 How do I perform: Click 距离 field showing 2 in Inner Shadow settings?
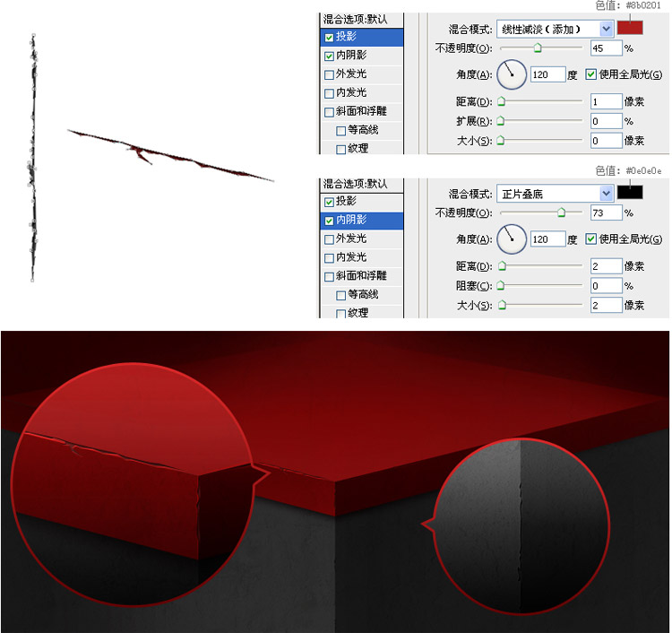tap(606, 266)
